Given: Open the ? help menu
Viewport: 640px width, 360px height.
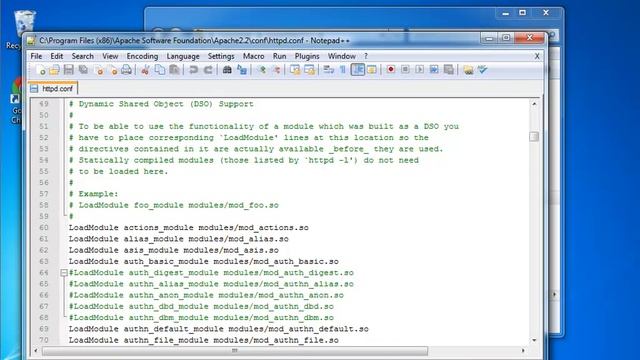Looking at the screenshot, I should click(366, 56).
